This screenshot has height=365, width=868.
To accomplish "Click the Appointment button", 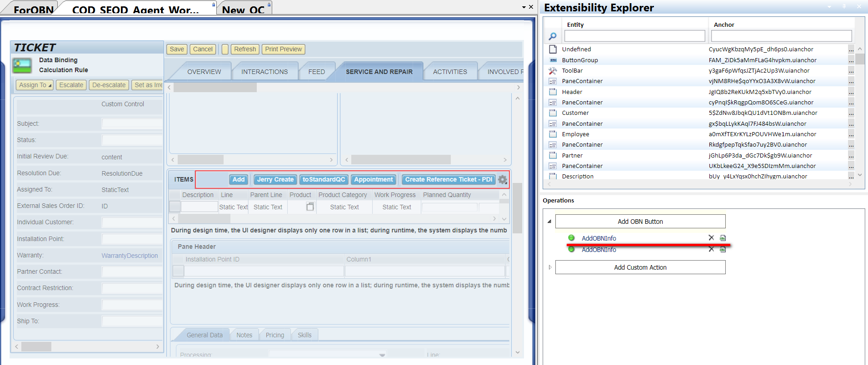I will 374,180.
